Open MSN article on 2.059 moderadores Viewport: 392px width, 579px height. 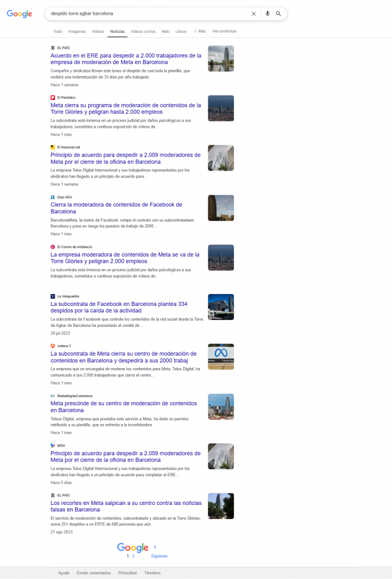click(125, 456)
